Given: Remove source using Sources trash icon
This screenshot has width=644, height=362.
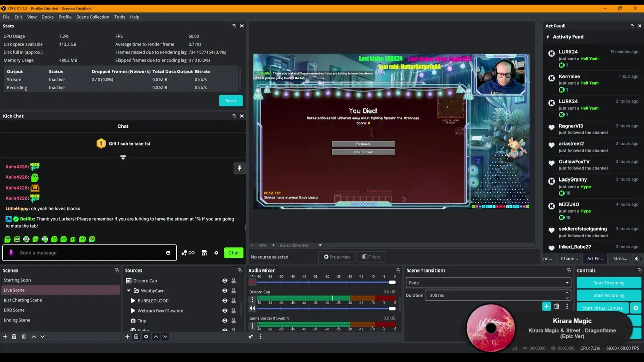Looking at the screenshot, I should pos(136,336).
